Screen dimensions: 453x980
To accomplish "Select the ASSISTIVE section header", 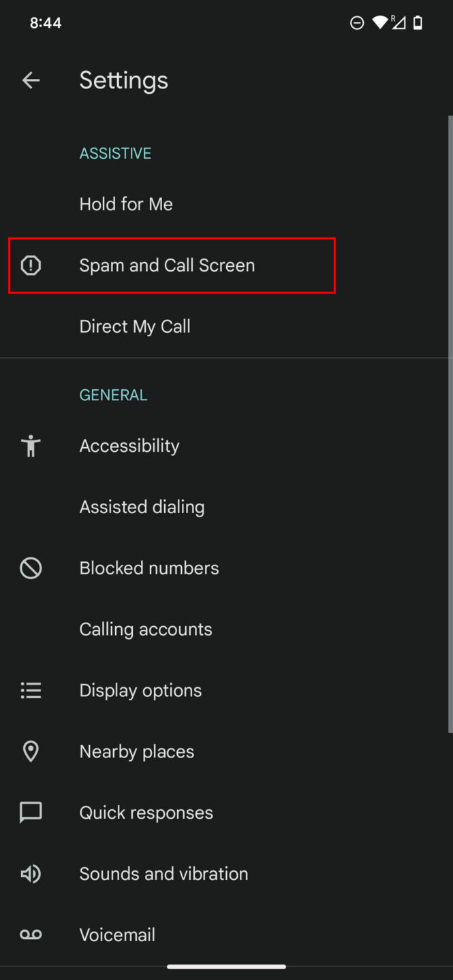I will point(115,152).
